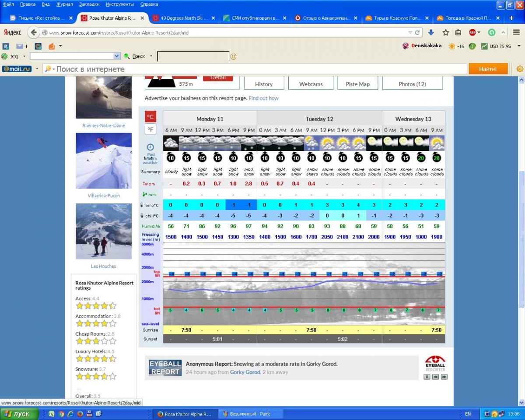This screenshot has height=420, width=525.
Task: Click the address bar URL field
Action: (x=227, y=33)
